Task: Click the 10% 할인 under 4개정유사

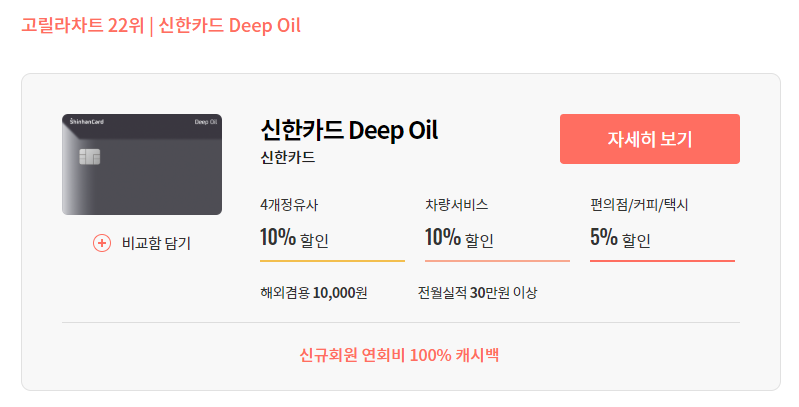Action: [x=294, y=238]
